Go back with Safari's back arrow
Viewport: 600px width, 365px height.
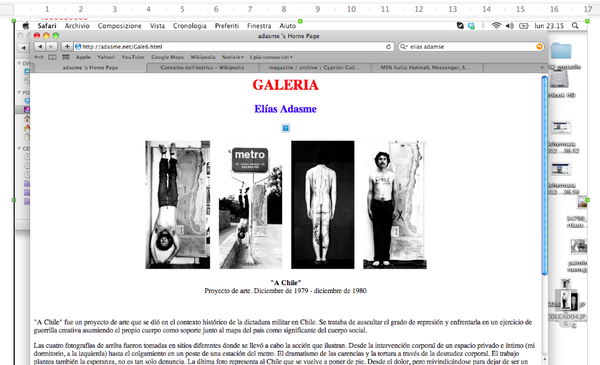[x=40, y=47]
